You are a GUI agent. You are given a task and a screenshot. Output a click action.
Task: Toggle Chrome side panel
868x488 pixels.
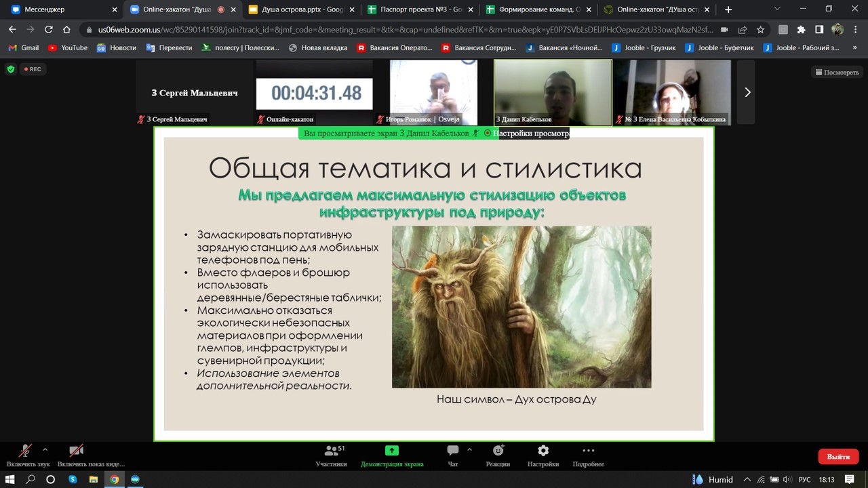click(819, 30)
